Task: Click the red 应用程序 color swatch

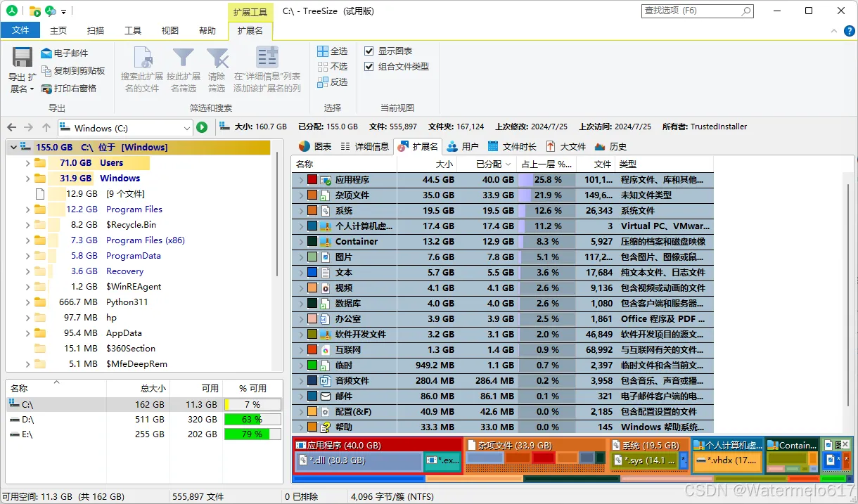Action: [312, 180]
